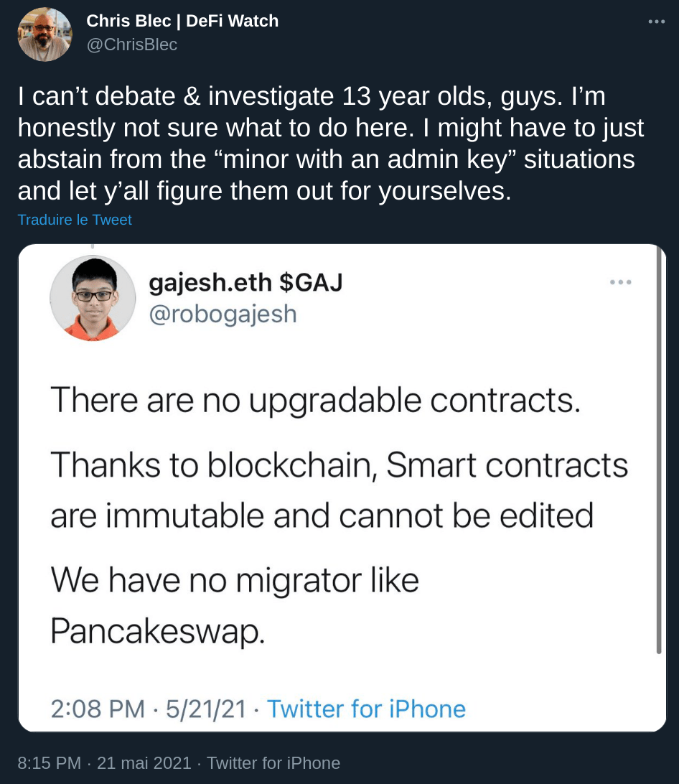679x784 pixels.
Task: Open the main tweet's three-dot more menu
Action: 656,22
